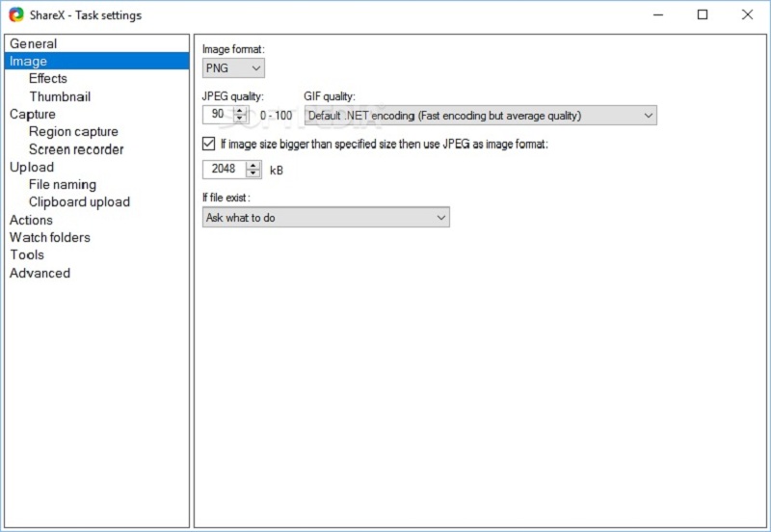
Task: Open the Effects settings page
Action: point(48,78)
